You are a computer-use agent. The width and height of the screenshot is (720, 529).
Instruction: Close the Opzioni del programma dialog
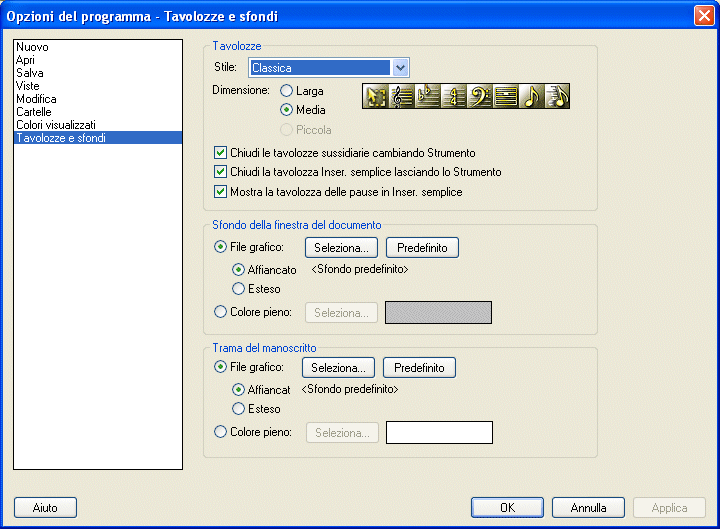point(704,16)
